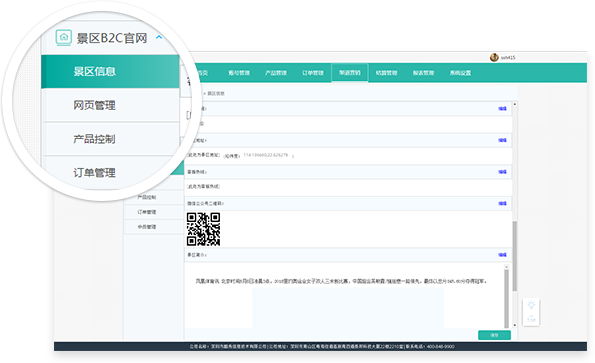Image resolution: width=595 pixels, height=363 pixels.
Task: Open the 系统设置 top tab
Action: [460, 73]
